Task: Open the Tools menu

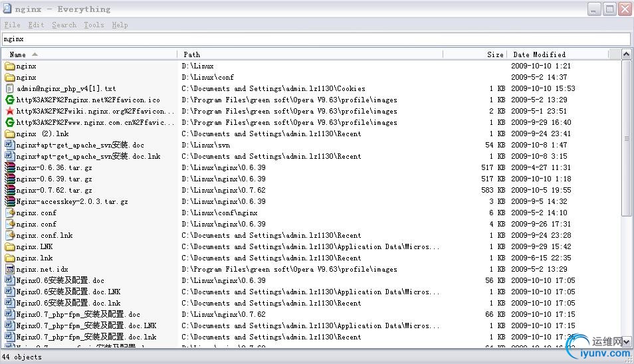Action: [94, 25]
